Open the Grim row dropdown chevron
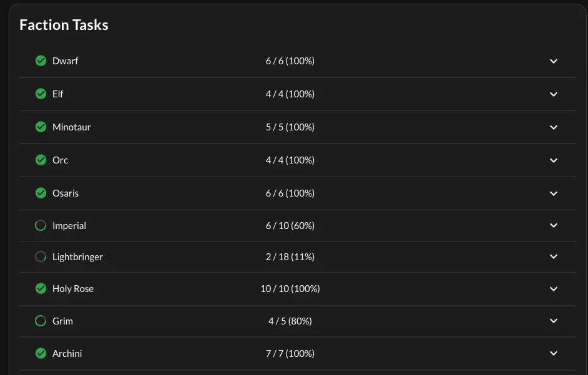Screen dimensions: 588x375 pyautogui.click(x=554, y=321)
